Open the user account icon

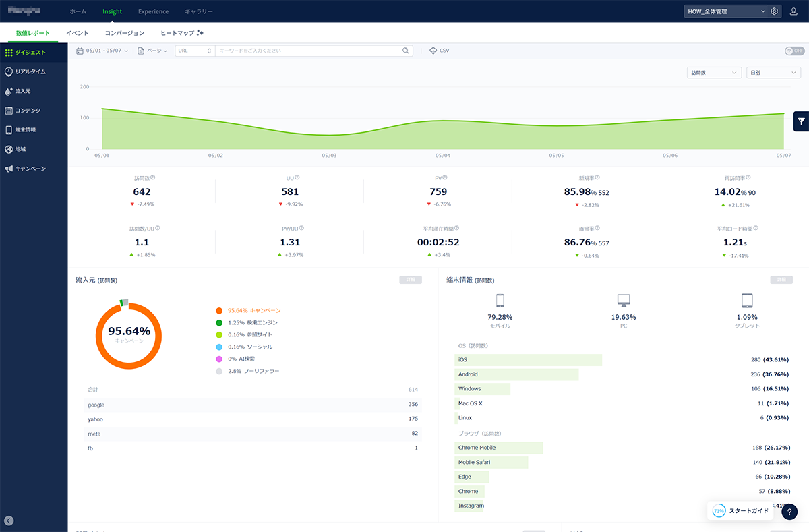pos(793,11)
